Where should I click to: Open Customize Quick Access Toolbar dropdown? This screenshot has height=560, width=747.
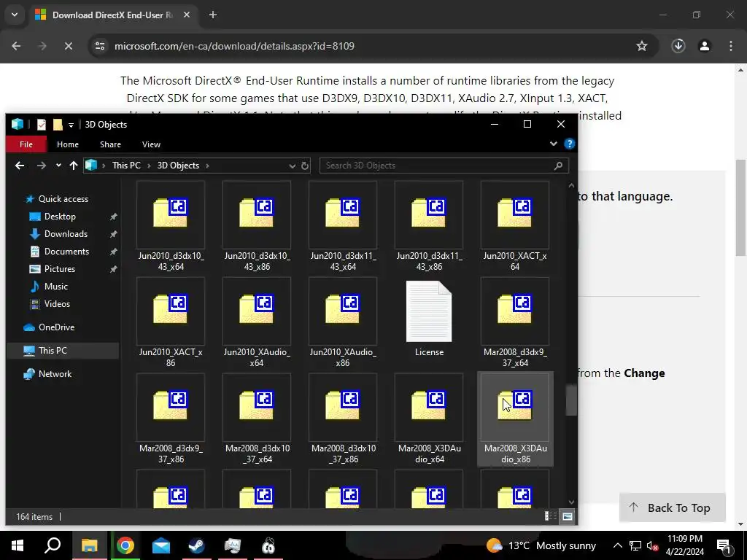(x=71, y=125)
